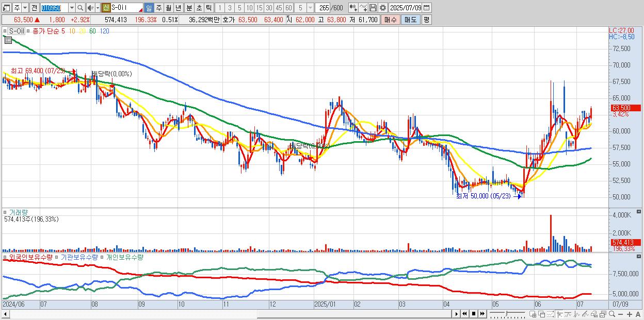Click the 개인보유수량 legend label
Viewport: 644px width, 320px height.
pos(124,257)
